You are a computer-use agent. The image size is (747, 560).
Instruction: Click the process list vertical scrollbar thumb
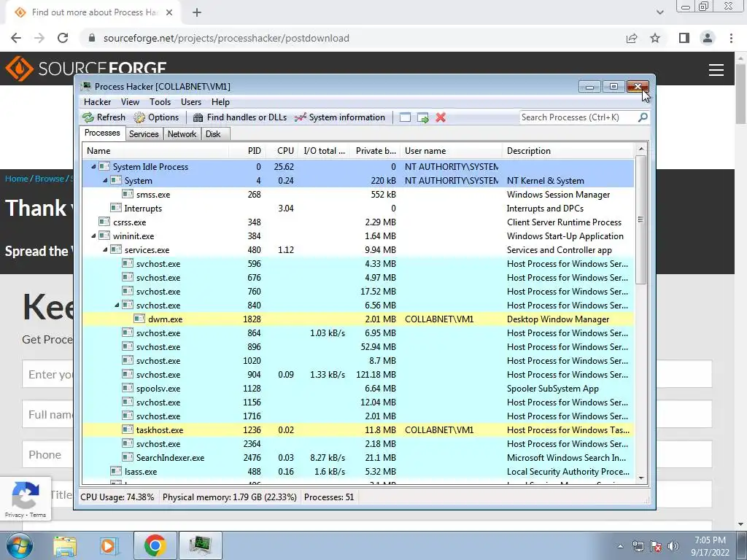click(x=640, y=220)
